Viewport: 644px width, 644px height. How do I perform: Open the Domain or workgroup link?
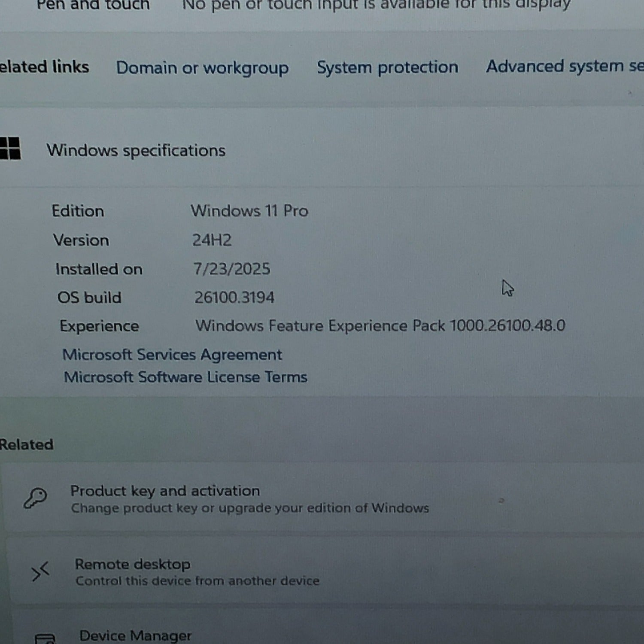202,68
